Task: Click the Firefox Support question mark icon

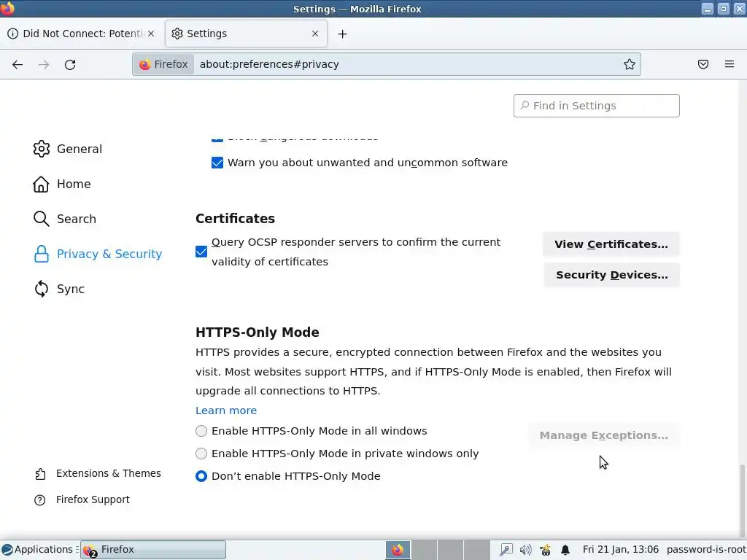Action: [x=40, y=500]
